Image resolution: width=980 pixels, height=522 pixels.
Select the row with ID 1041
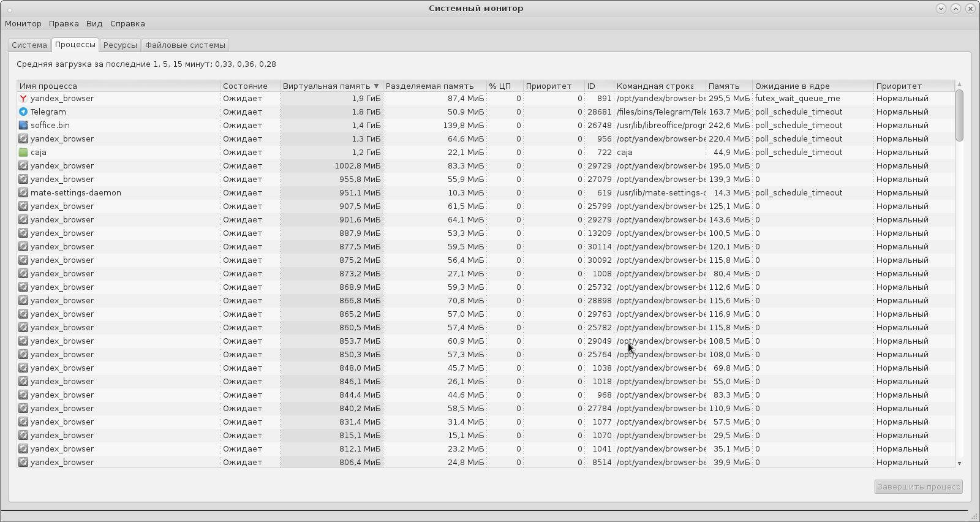pyautogui.click(x=486, y=449)
